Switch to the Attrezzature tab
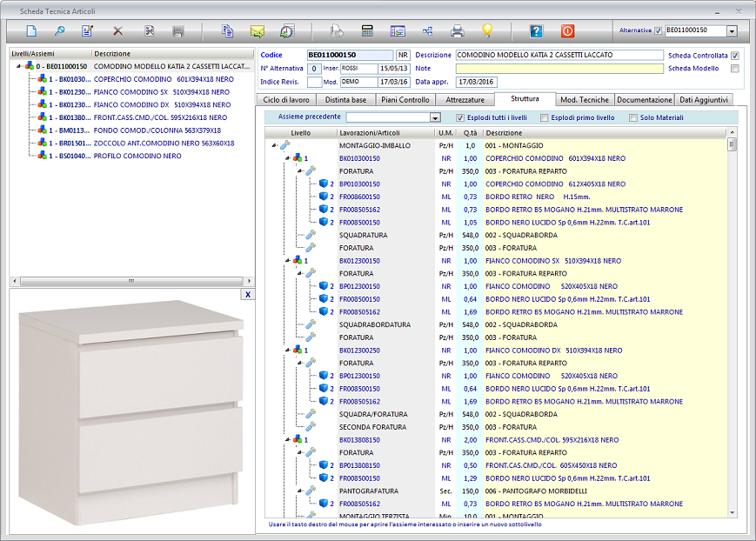The width and height of the screenshot is (756, 541). [465, 100]
